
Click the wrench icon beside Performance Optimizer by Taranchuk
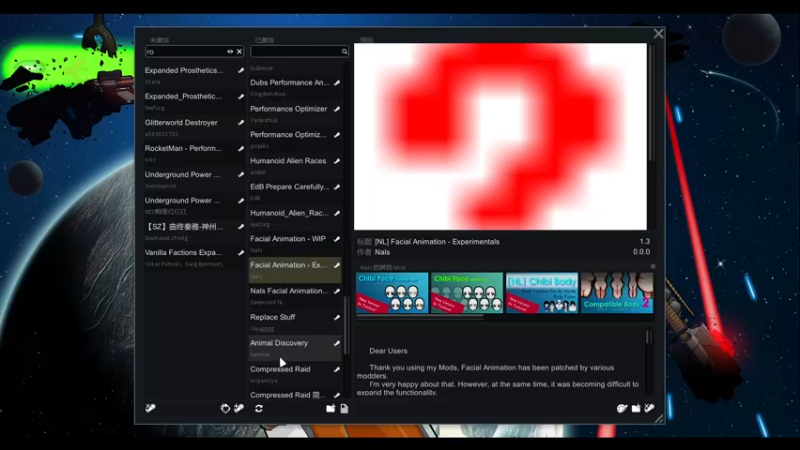click(x=337, y=109)
